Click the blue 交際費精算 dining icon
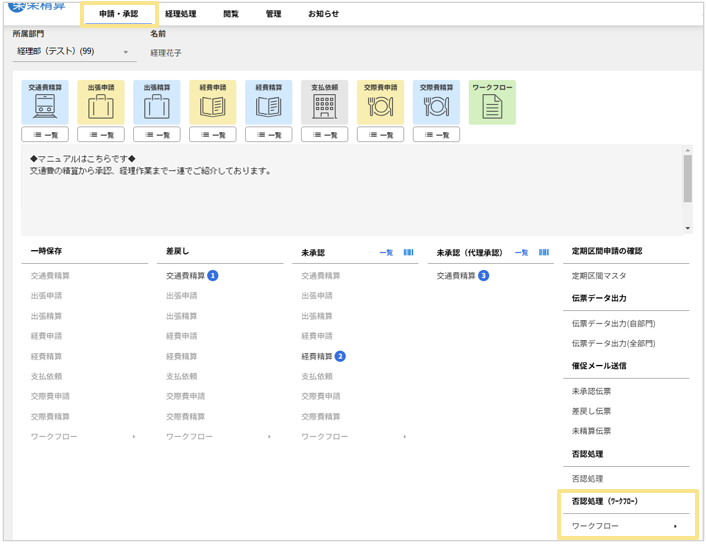 pyautogui.click(x=436, y=103)
